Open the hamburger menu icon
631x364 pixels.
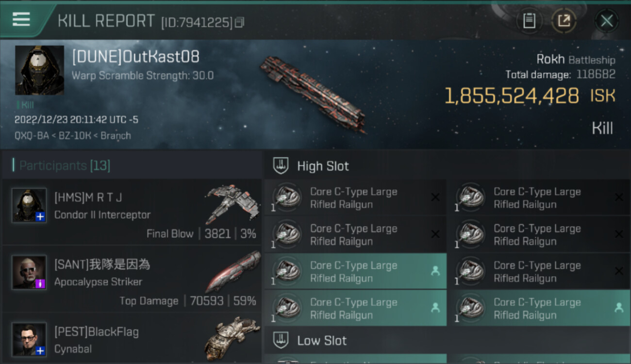[21, 19]
